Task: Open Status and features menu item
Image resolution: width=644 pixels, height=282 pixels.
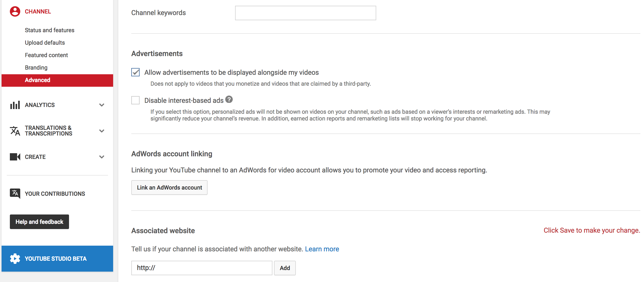Action: [50, 30]
